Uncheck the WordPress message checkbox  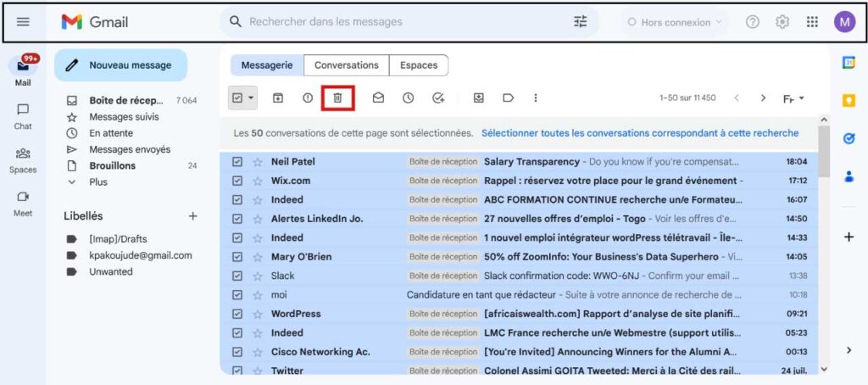click(237, 314)
